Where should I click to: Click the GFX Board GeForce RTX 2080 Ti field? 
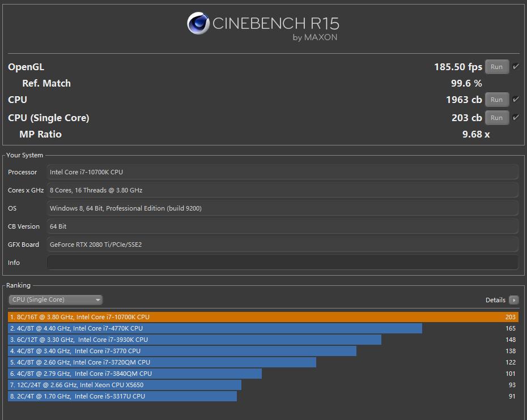click(282, 245)
